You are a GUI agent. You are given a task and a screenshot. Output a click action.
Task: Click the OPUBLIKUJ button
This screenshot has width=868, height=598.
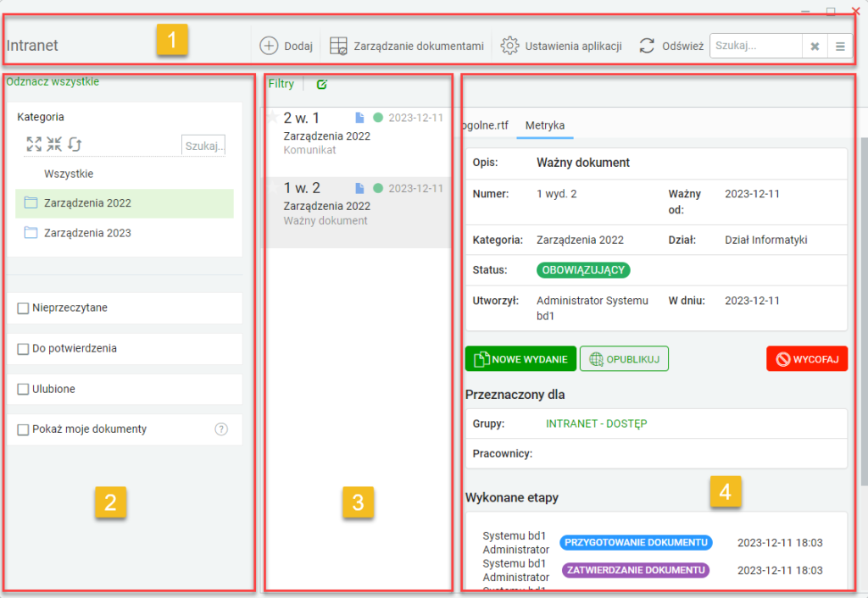pyautogui.click(x=625, y=359)
